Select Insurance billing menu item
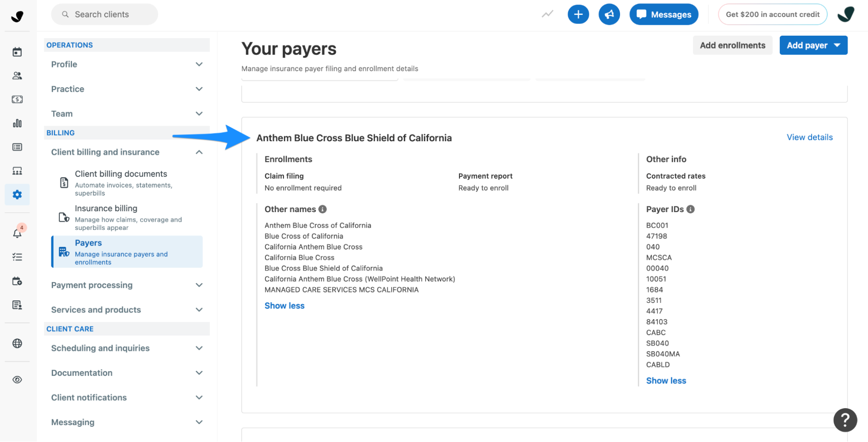This screenshot has height=442, width=868. coord(127,217)
